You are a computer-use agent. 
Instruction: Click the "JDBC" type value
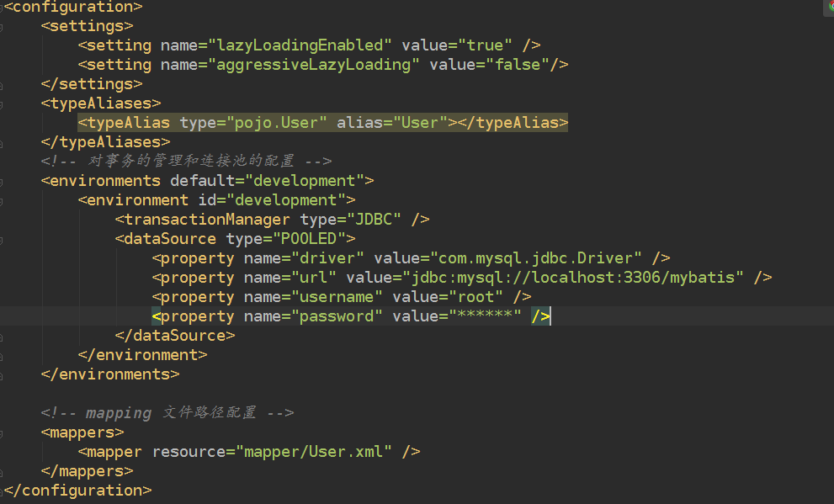(x=374, y=220)
